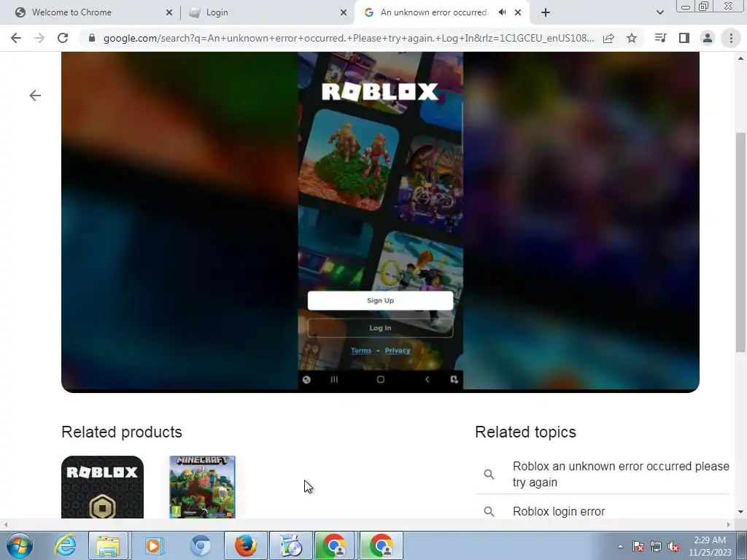Search 'Roblox an unknown error occurred please try again'
Screen dimensions: 747x560
coord(621,474)
